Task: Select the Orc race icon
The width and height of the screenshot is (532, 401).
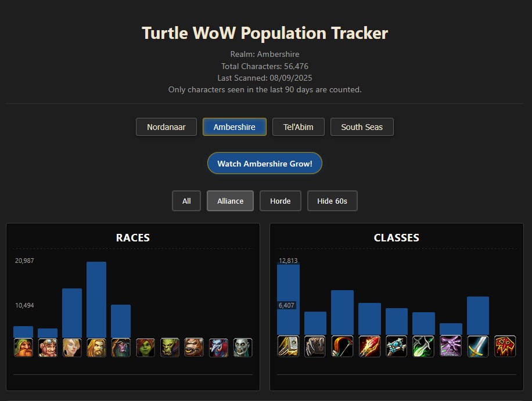Action: (x=170, y=348)
